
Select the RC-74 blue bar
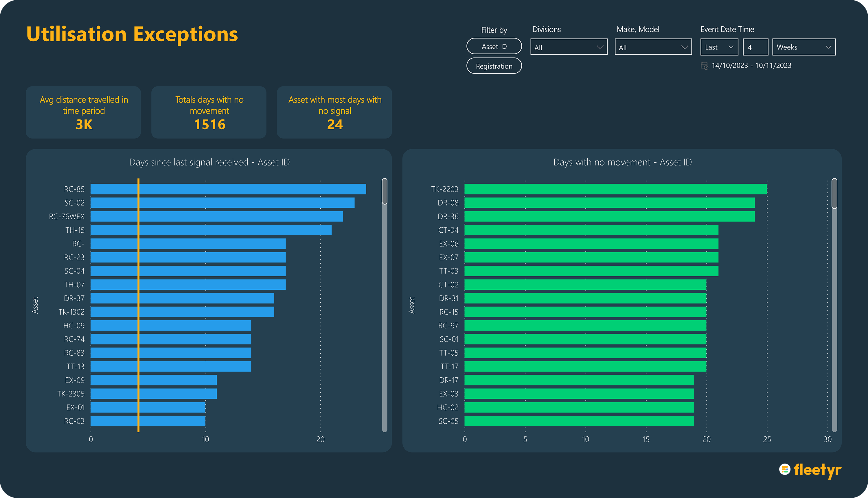(x=171, y=339)
